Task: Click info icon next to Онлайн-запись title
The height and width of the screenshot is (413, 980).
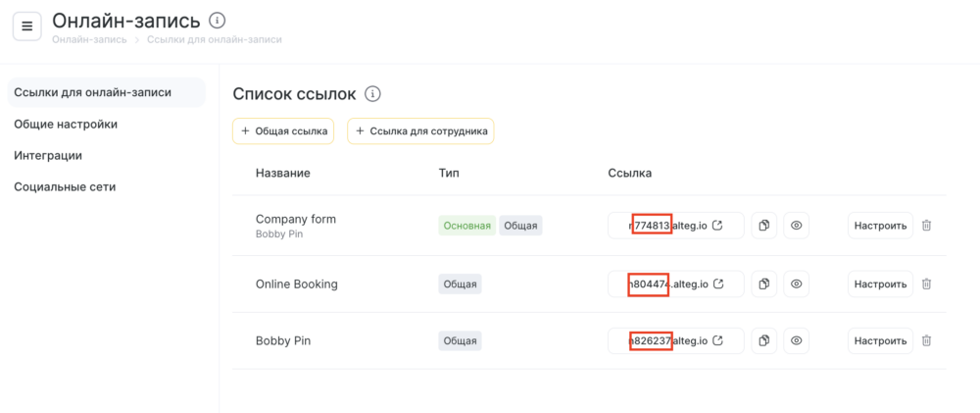Action: point(217,21)
